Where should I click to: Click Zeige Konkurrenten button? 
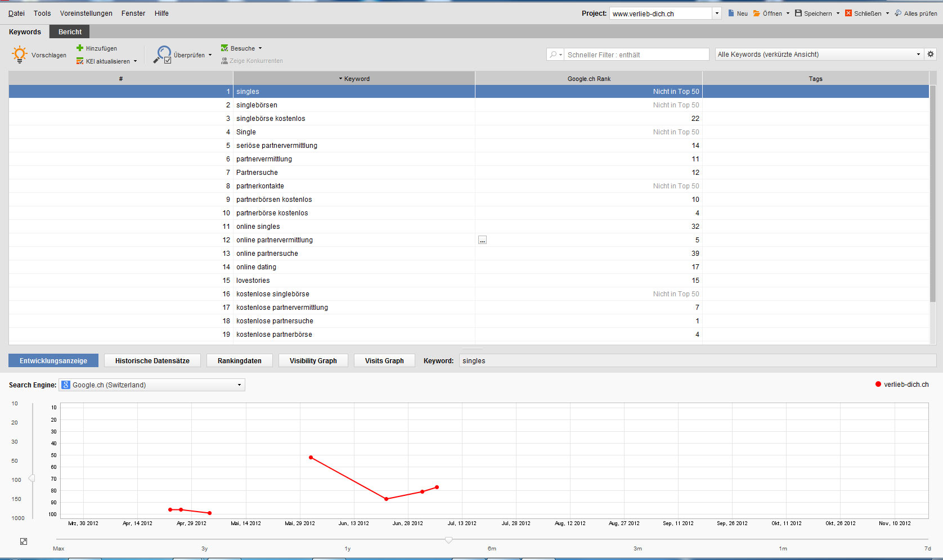(x=252, y=61)
